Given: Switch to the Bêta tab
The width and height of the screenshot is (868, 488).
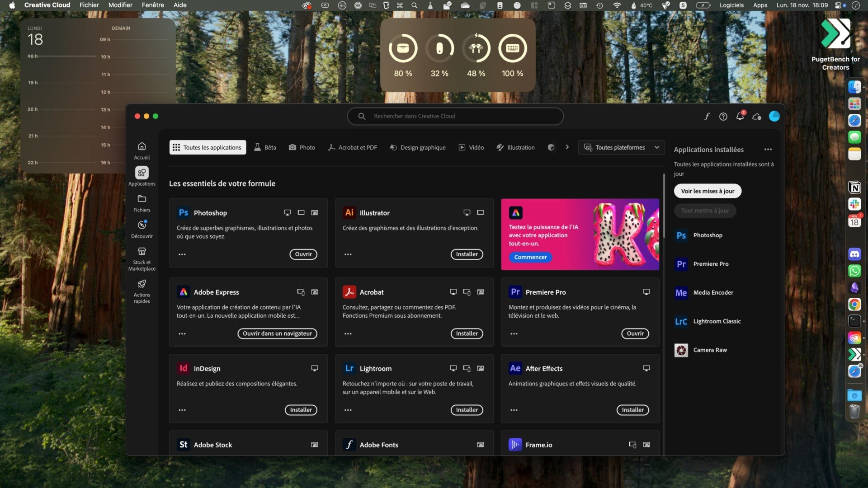Looking at the screenshot, I should (x=265, y=147).
